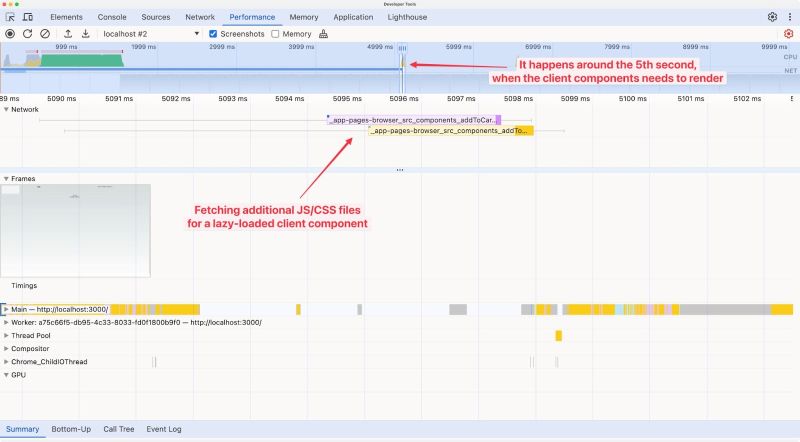Viewport: 800px width, 442px height.
Task: Toggle the Screenshots checkbox
Action: [213, 34]
